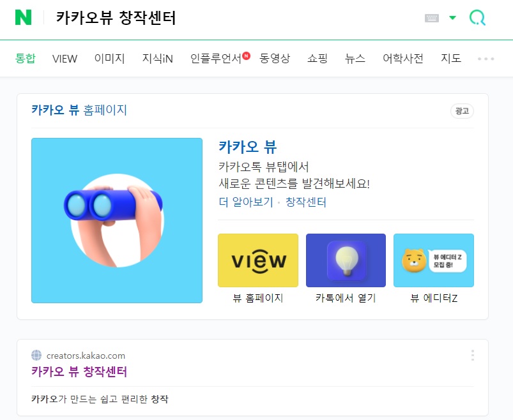Switch to the 이미지 tab

[x=110, y=59]
